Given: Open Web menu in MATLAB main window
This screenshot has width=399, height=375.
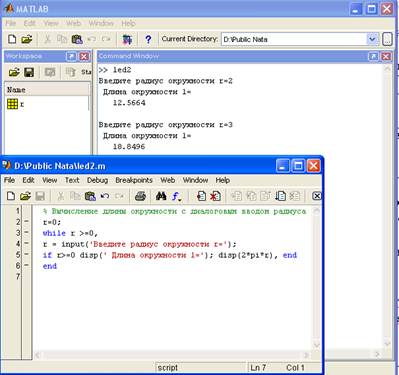Looking at the screenshot, I should 73,23.
